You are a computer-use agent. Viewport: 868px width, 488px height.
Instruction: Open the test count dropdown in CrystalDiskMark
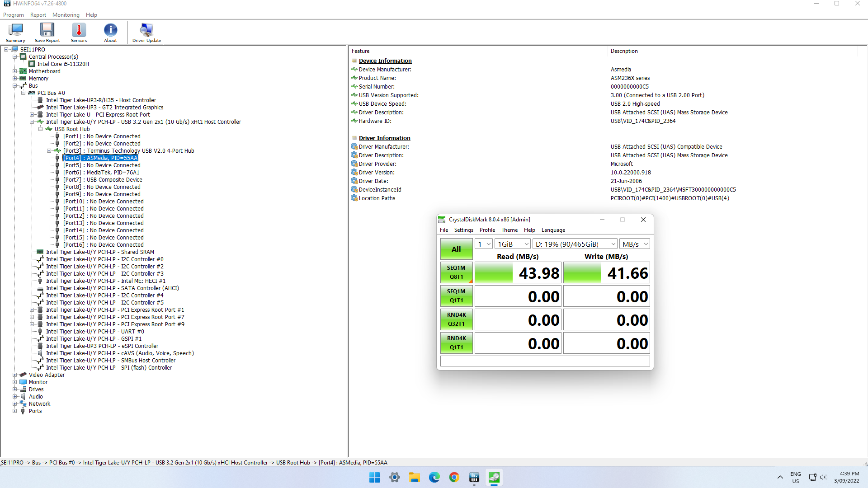click(x=483, y=244)
